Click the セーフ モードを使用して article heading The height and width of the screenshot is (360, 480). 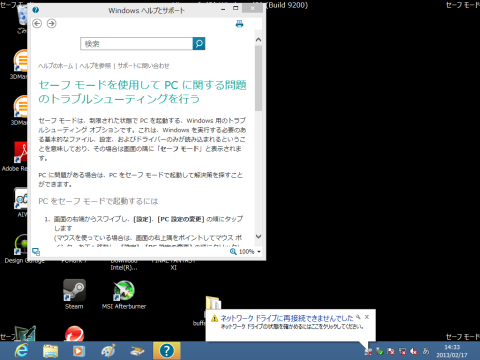pyautogui.click(x=142, y=92)
